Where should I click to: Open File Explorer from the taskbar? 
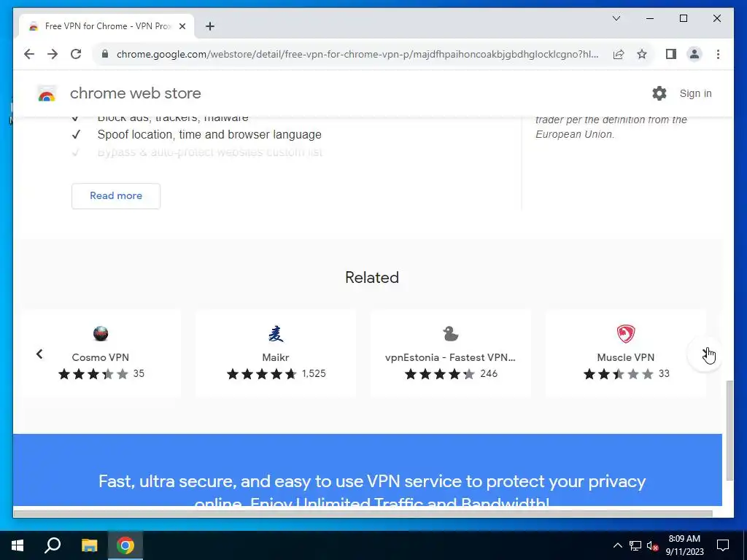pos(89,545)
